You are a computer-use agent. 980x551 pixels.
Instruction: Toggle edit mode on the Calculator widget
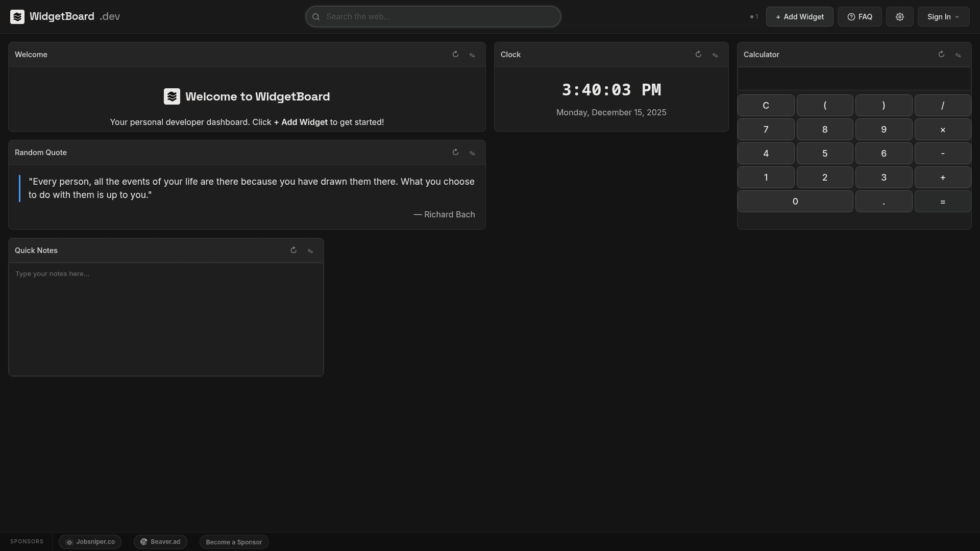point(958,54)
